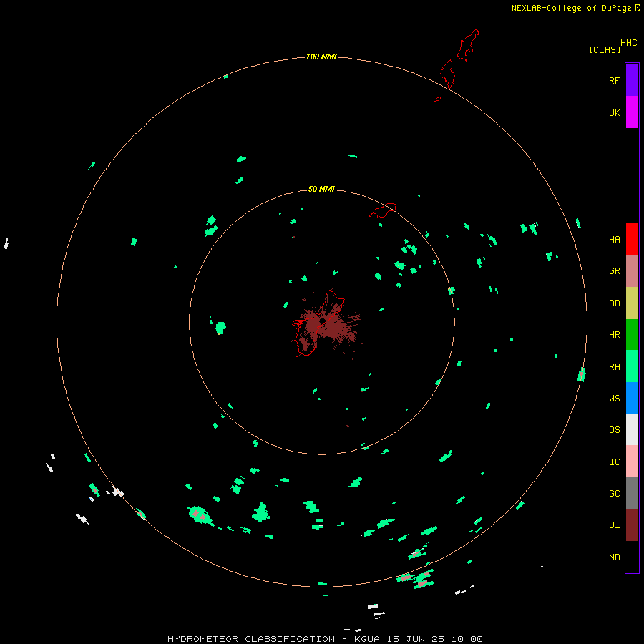Click the '50 NMI' range ring label
Viewport: 644px width, 644px height.
click(x=321, y=189)
